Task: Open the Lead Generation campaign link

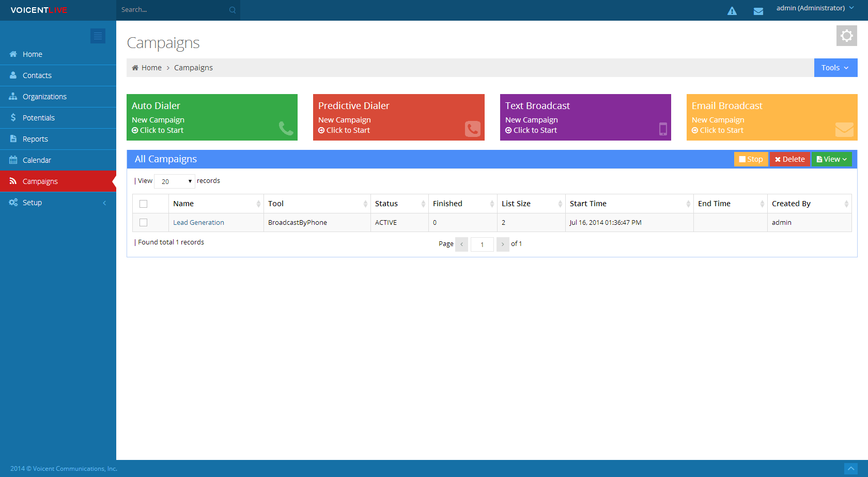Action: 198,222
